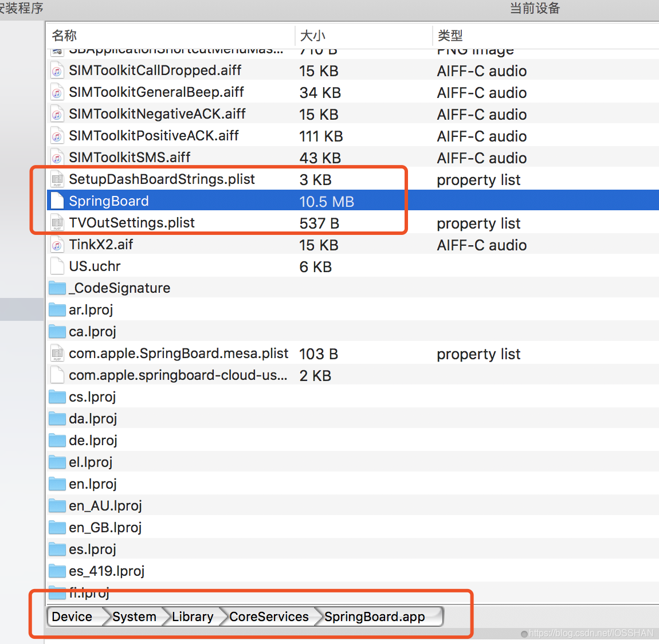Click the SIMToolkitNegativeACK.aiff audio file icon
This screenshot has height=644, width=659.
[x=57, y=114]
